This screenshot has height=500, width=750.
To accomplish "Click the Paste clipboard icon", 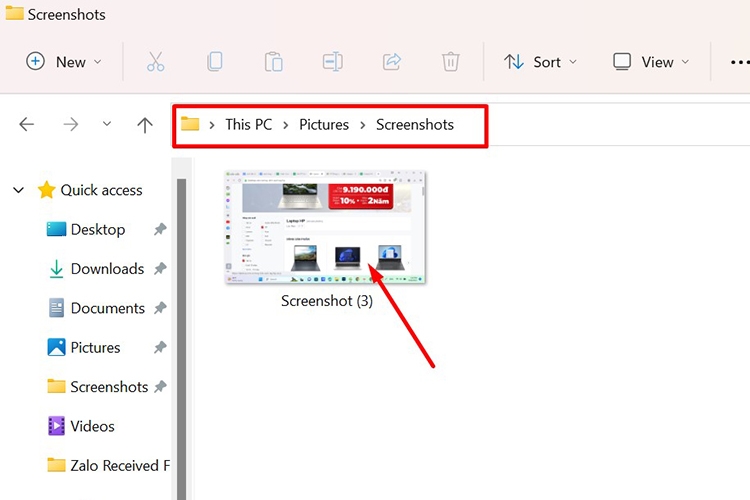I will point(274,62).
